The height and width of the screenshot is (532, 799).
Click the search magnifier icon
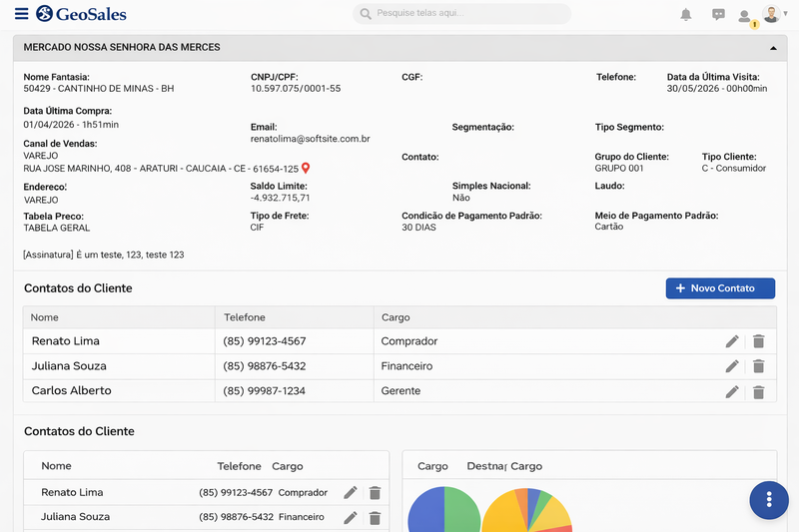(366, 14)
